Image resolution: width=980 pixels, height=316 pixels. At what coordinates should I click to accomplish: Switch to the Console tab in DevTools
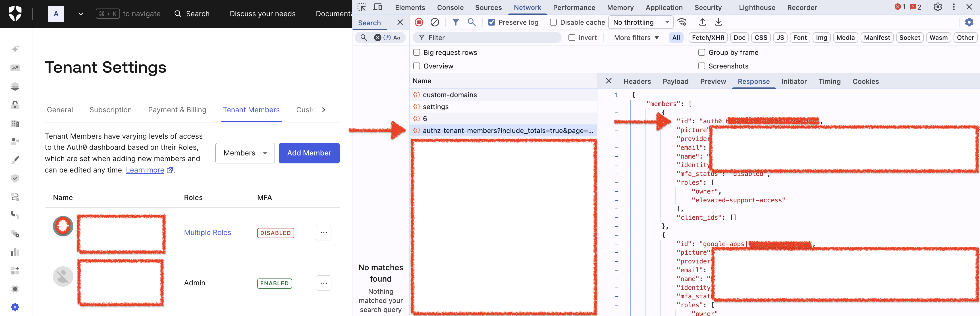click(x=450, y=8)
